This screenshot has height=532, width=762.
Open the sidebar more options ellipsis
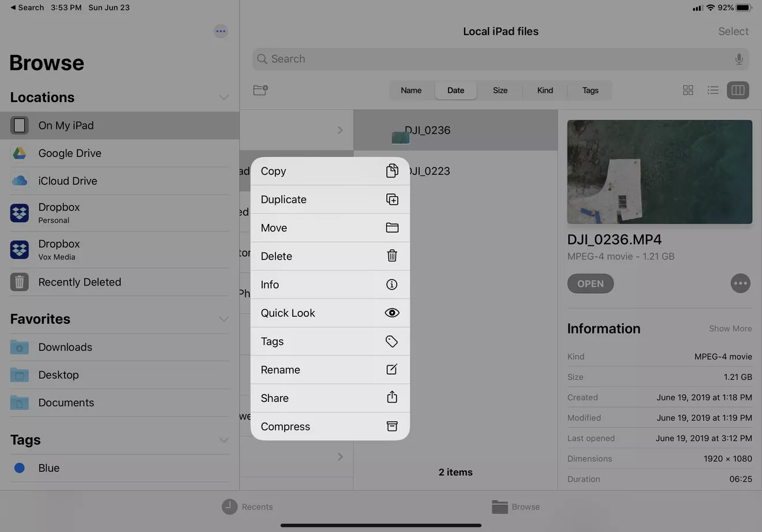[221, 31]
